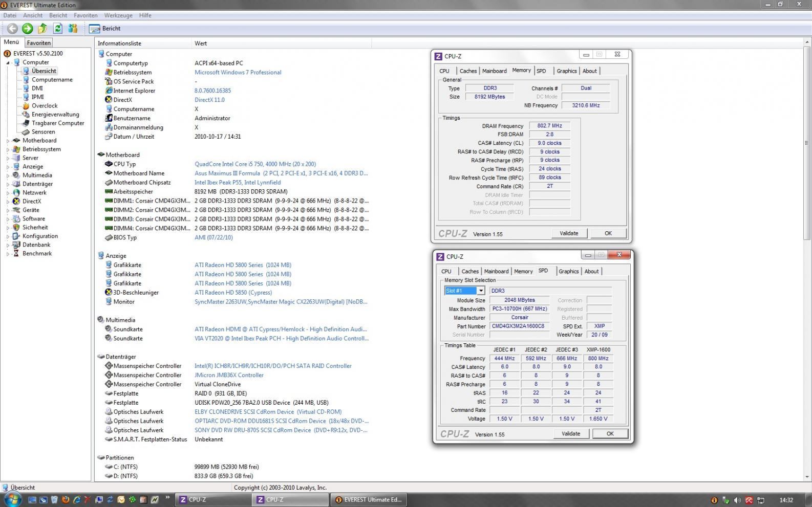Viewport: 812px width, 507px height.
Task: Switch to the Favoriten tab
Action: coord(39,43)
